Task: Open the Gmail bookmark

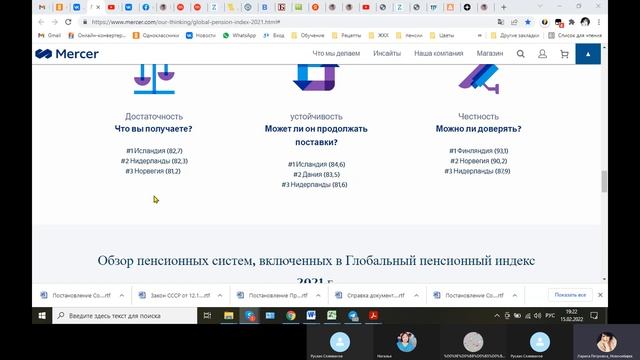Action: coord(49,36)
